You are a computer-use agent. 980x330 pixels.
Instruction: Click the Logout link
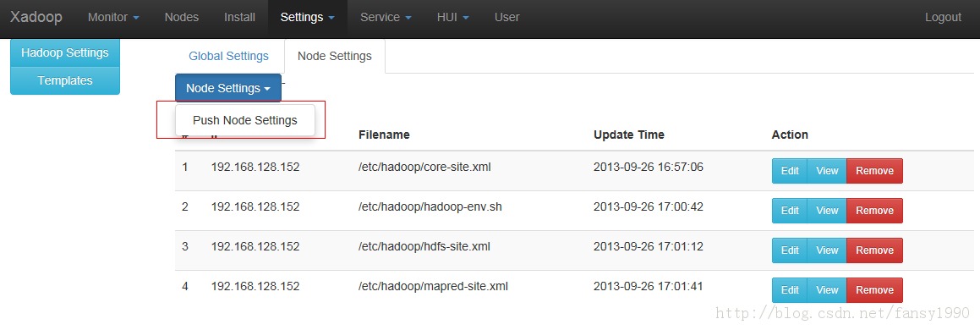[943, 18]
